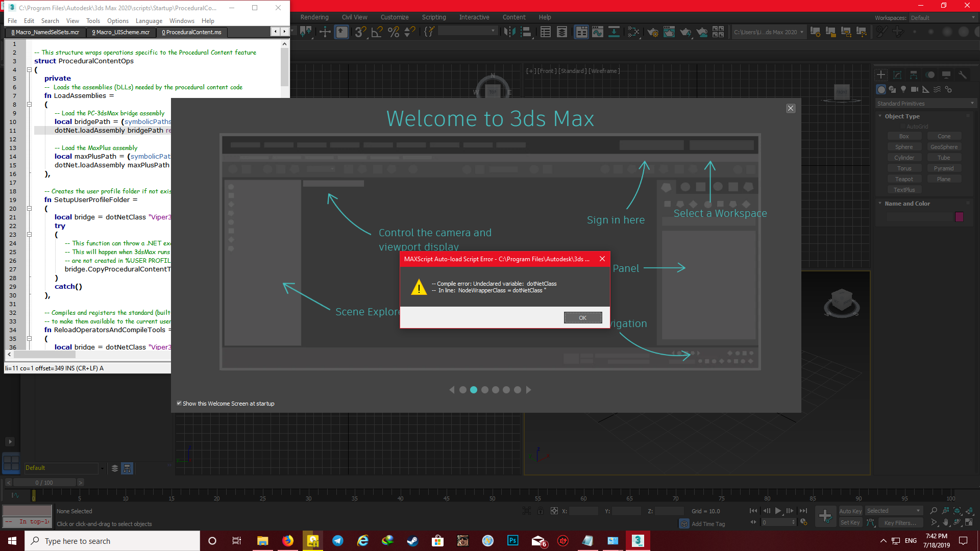Open the Customize menu

395,17
